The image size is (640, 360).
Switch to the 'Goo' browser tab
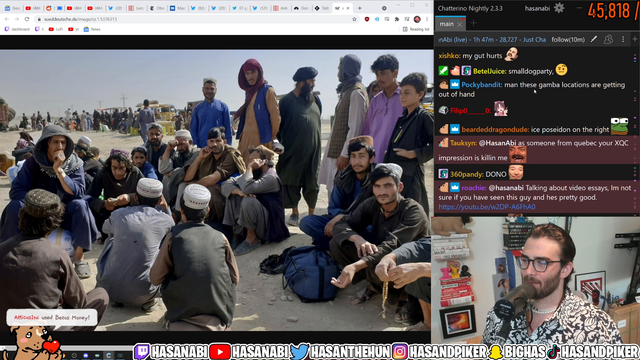[12, 8]
